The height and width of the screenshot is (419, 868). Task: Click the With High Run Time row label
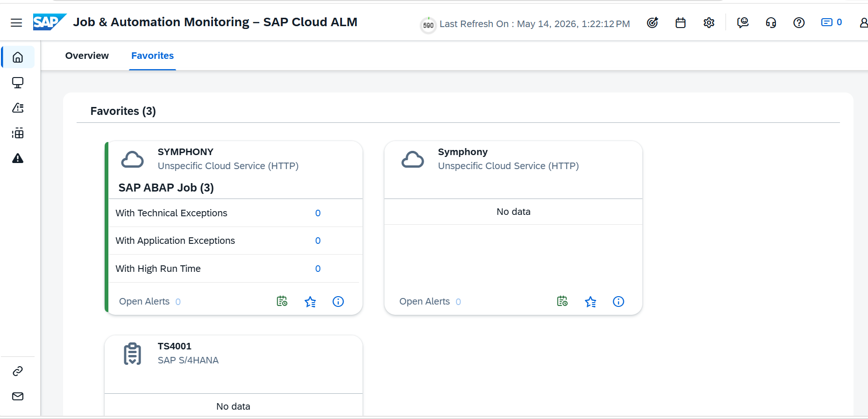pyautogui.click(x=158, y=269)
